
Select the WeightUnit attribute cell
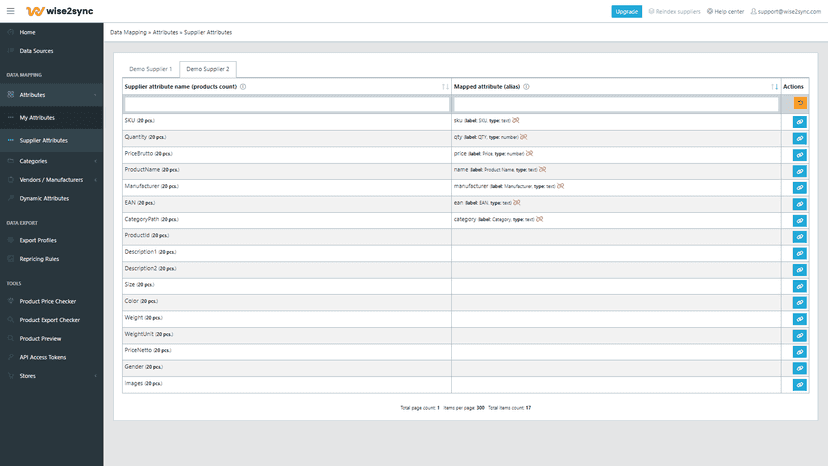pos(287,334)
